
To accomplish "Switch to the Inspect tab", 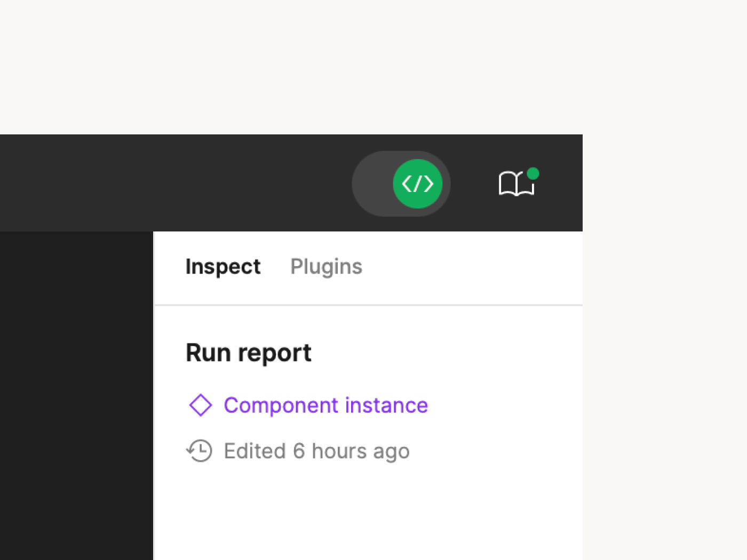I will point(222,267).
